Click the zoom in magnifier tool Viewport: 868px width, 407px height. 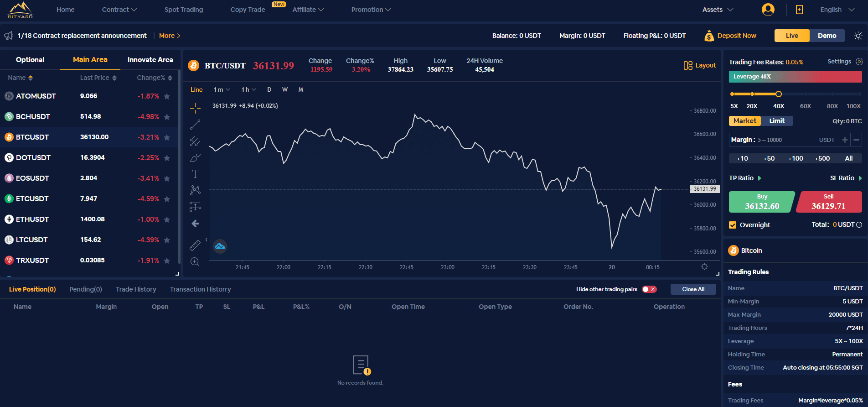[x=195, y=261]
